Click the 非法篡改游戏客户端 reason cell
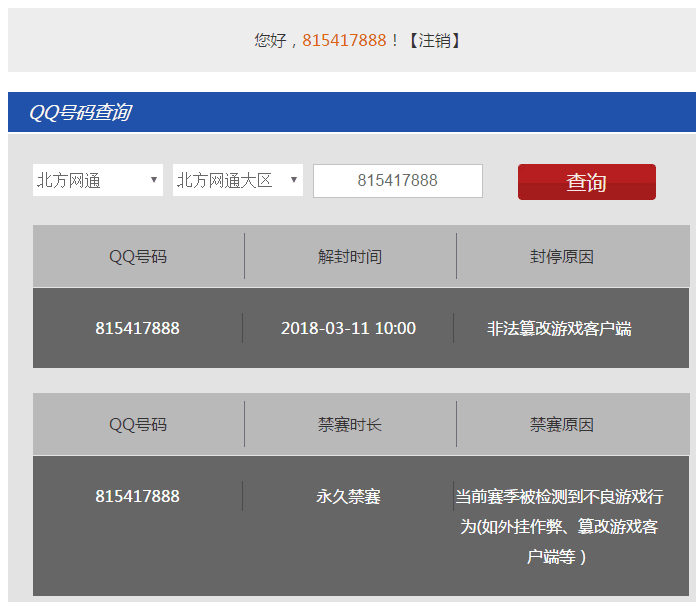The height and width of the screenshot is (602, 696). point(559,329)
